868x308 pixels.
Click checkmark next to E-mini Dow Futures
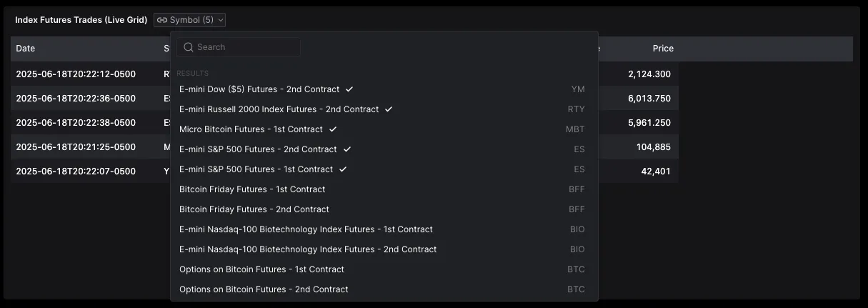[349, 89]
